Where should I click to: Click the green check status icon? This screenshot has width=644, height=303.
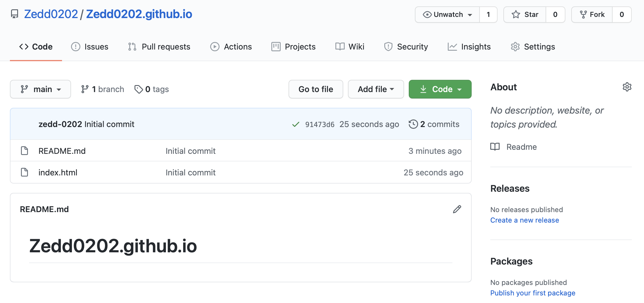click(296, 124)
